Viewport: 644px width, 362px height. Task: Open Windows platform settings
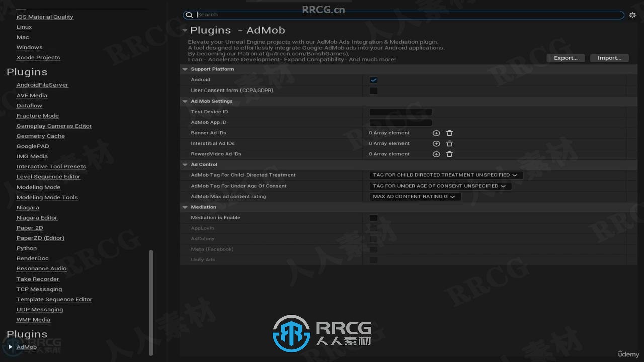[x=29, y=47]
